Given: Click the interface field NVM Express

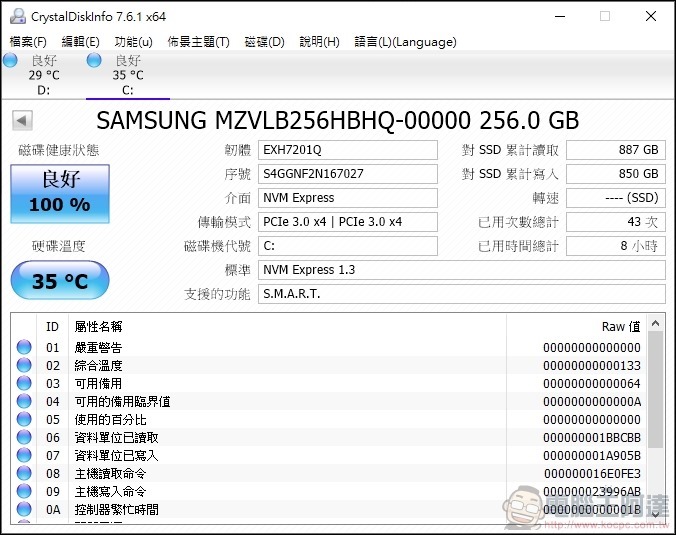Looking at the screenshot, I should 348,198.
